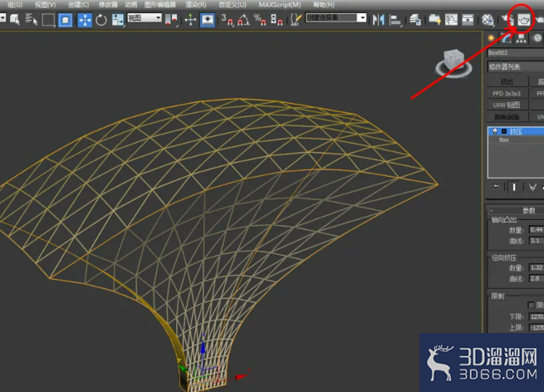Viewport: 544px width, 392px height.
Task: Click the Use Pivot Point Center icon
Action: tap(171, 20)
